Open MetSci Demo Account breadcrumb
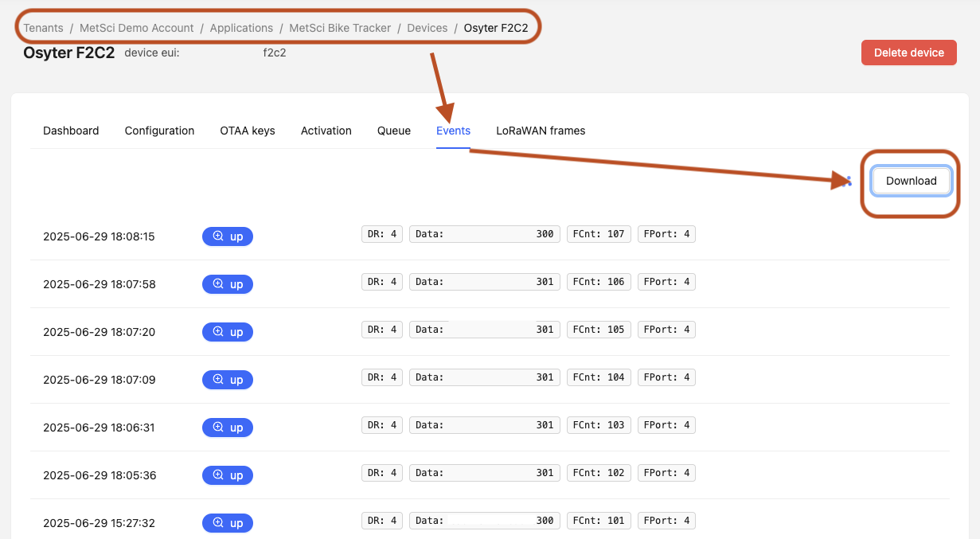Screen dimensions: 980x539 click(137, 28)
